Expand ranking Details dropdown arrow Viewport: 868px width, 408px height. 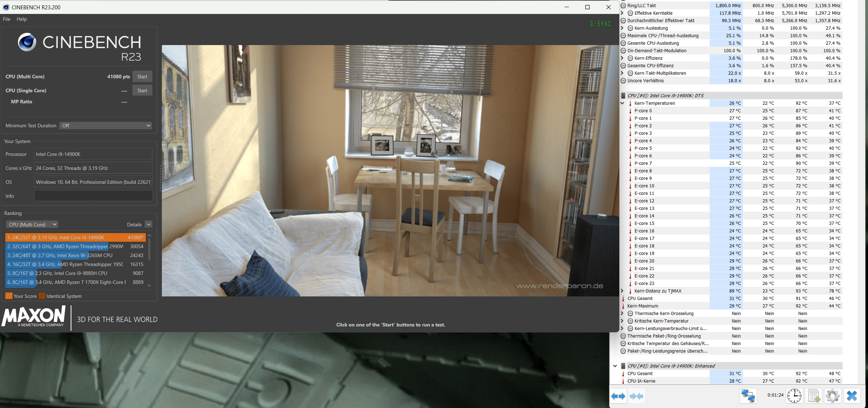point(149,224)
